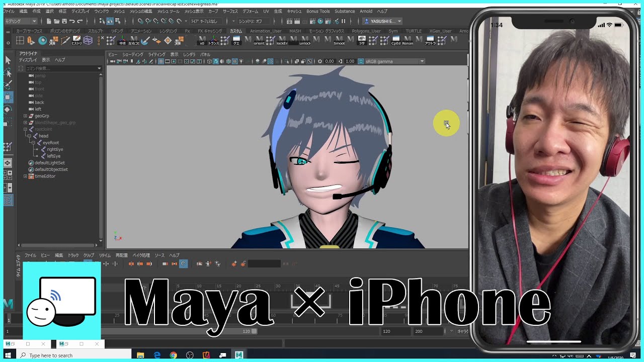The width and height of the screenshot is (644, 362).
Task: Expand the blendShape_geo_grp node
Action: click(25, 123)
